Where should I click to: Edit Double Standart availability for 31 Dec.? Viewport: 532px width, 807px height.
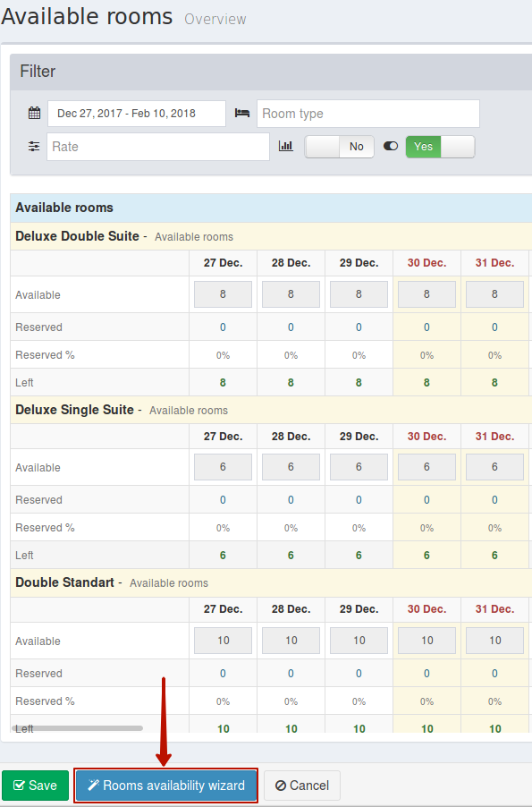pos(494,641)
